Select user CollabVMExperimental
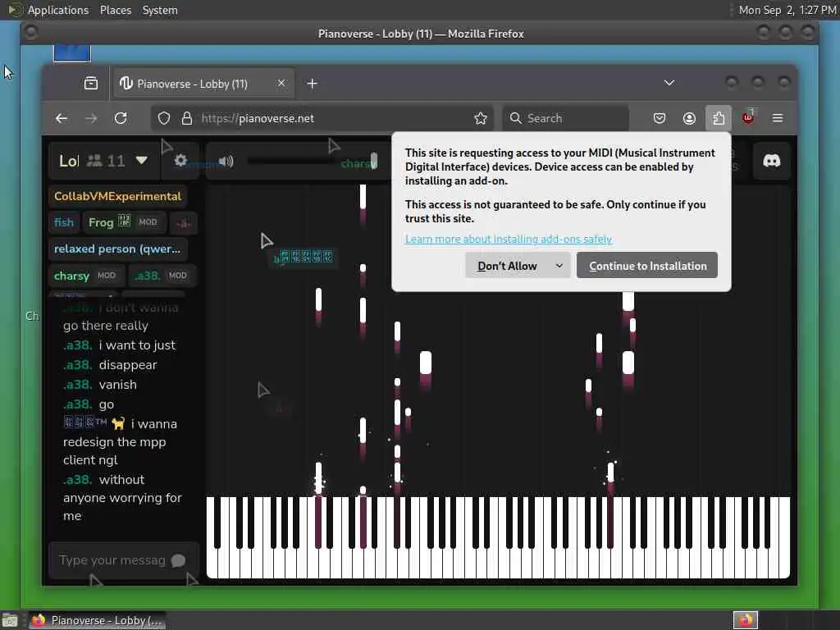The width and height of the screenshot is (840, 630). tap(117, 196)
